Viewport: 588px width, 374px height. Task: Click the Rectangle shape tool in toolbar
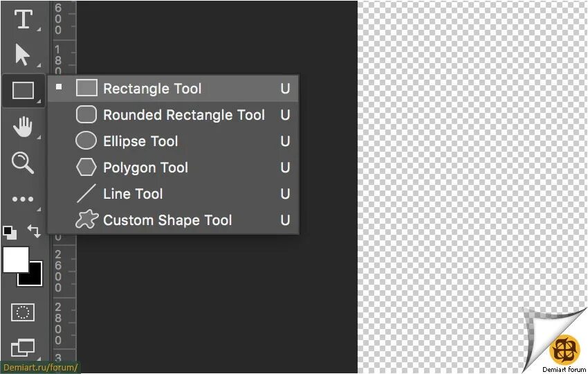pos(23,91)
